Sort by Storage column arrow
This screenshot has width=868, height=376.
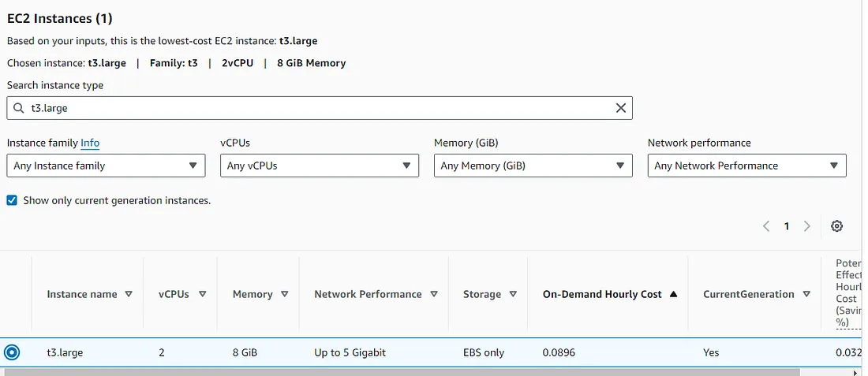point(513,294)
